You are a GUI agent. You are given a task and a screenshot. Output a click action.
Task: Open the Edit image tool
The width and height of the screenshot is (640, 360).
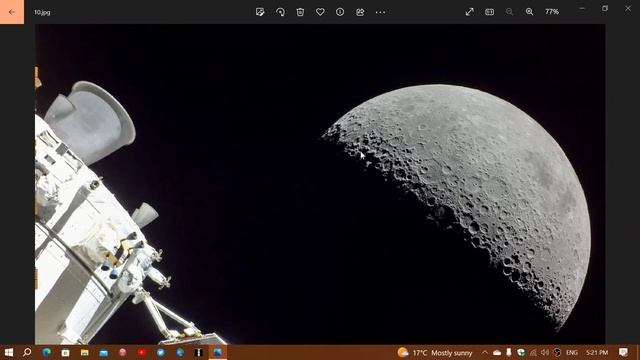[x=260, y=12]
